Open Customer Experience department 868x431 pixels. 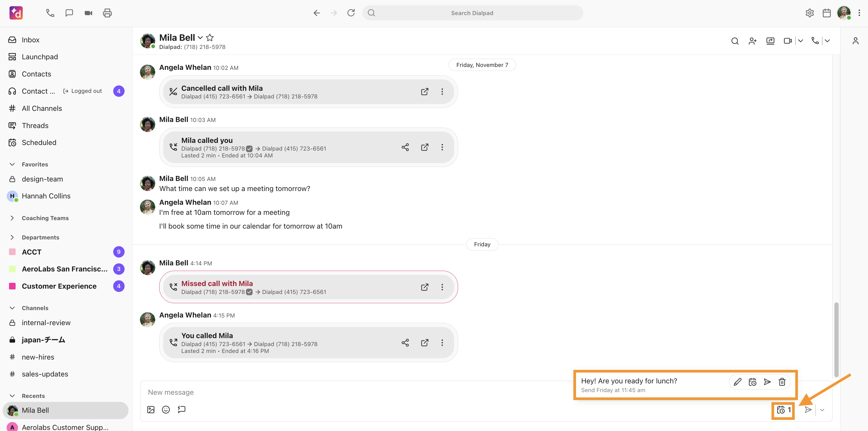pos(66,287)
